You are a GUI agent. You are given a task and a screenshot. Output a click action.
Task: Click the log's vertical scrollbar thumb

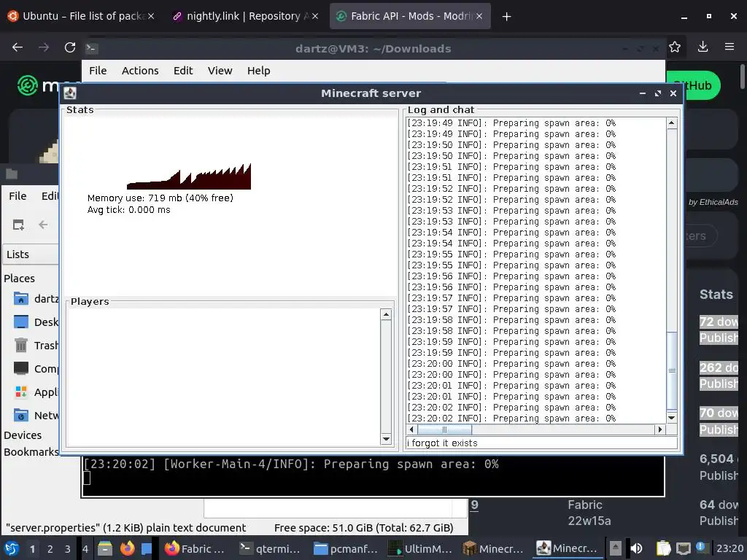pos(672,370)
